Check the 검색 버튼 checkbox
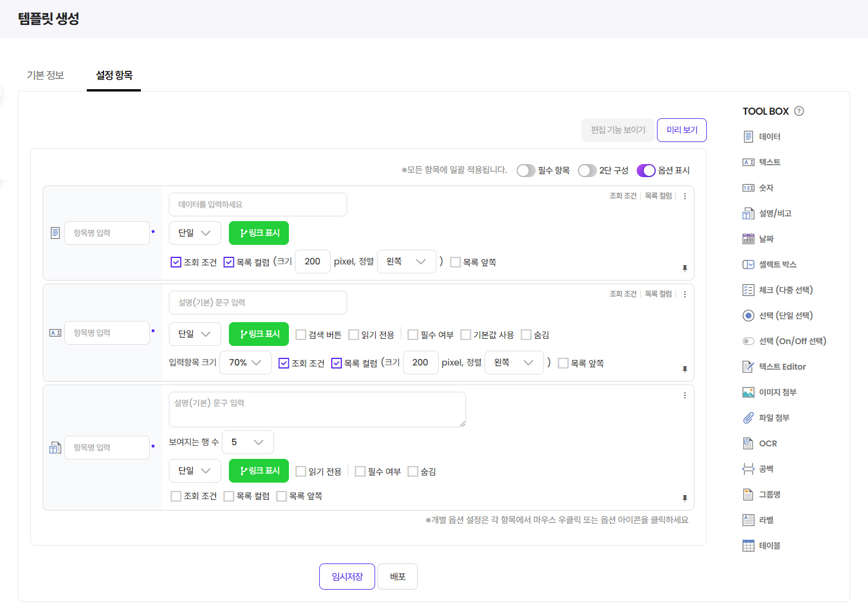Image resolution: width=868 pixels, height=614 pixels. (301, 335)
